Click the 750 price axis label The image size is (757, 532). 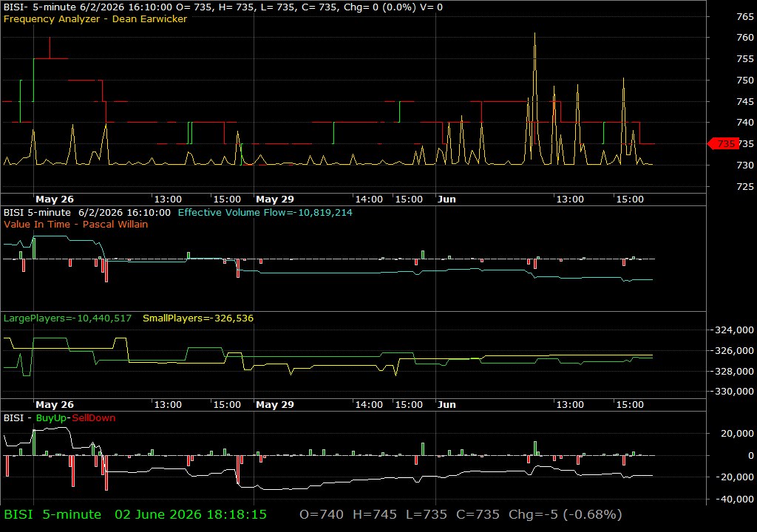(x=745, y=80)
